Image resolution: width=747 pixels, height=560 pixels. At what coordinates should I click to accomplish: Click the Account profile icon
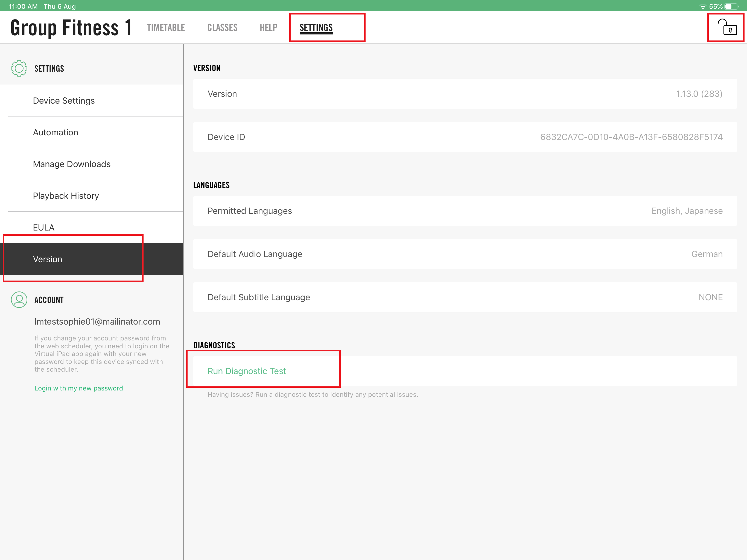(x=19, y=300)
